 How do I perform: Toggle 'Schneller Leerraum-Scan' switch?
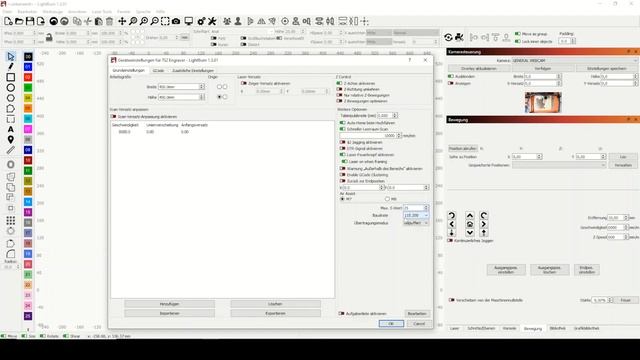342,129
